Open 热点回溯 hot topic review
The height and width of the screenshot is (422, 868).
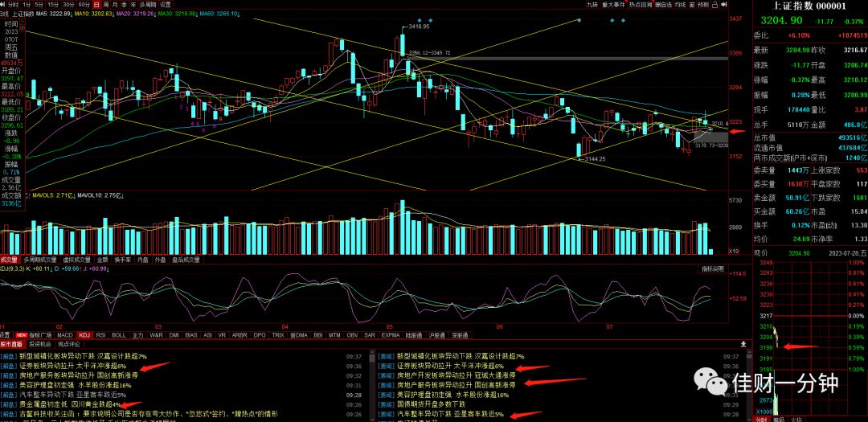tap(641, 5)
